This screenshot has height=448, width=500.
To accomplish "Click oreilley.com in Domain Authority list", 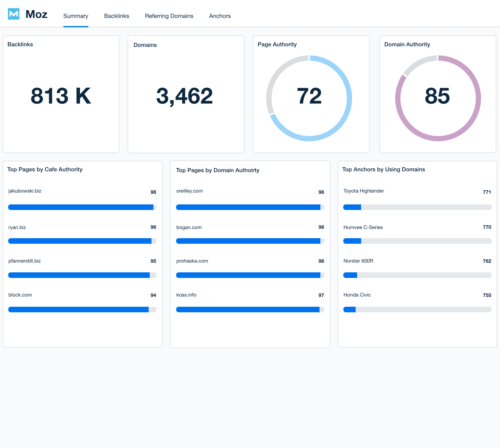I will 189,191.
